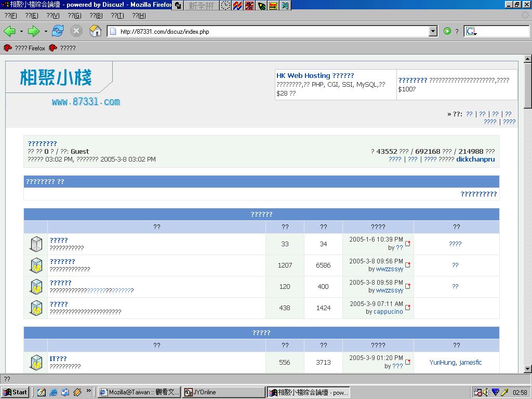Click the vertical scrollbar down arrow

click(527, 369)
